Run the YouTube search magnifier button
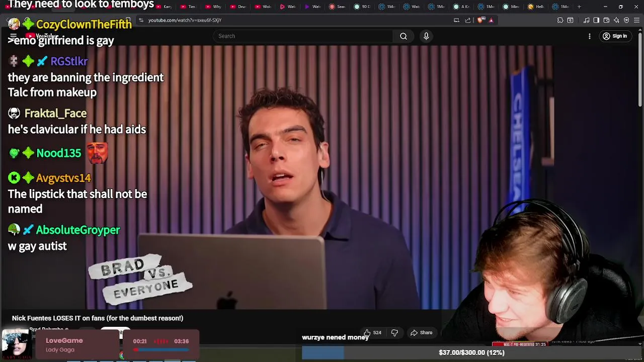Screen dimensions: 644x362 [x=404, y=36]
